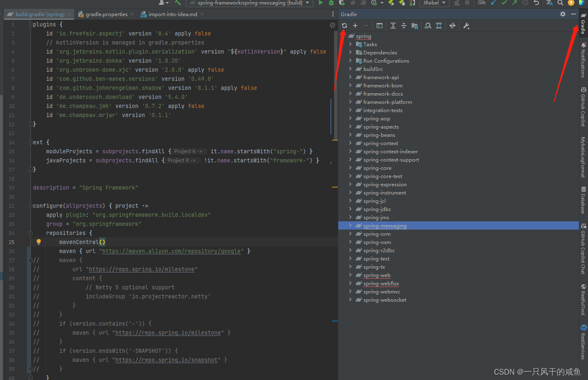Expand the Tasks node
588x380 pixels.
coord(350,44)
